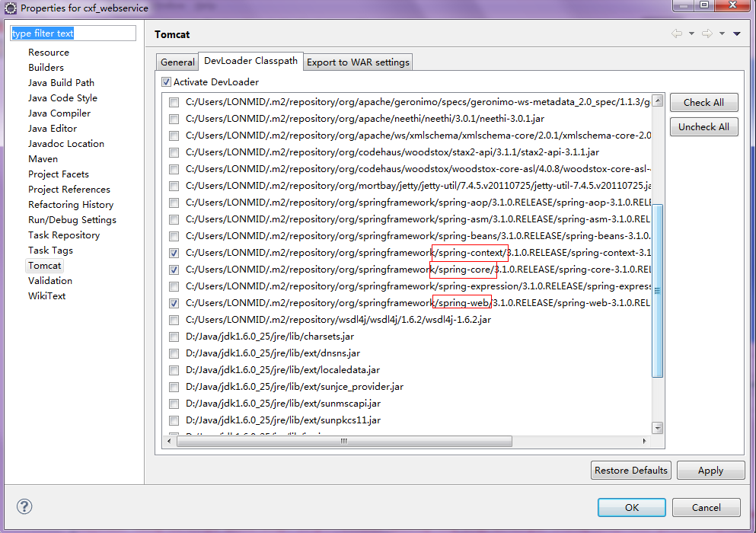Image resolution: width=756 pixels, height=533 pixels.
Task: Open the Project References page
Action: pos(69,189)
